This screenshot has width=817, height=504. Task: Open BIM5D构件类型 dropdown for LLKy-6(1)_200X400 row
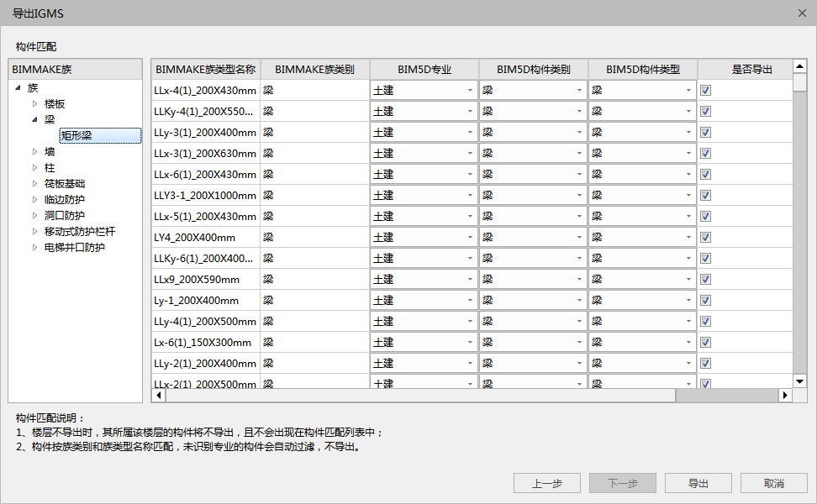pos(642,258)
